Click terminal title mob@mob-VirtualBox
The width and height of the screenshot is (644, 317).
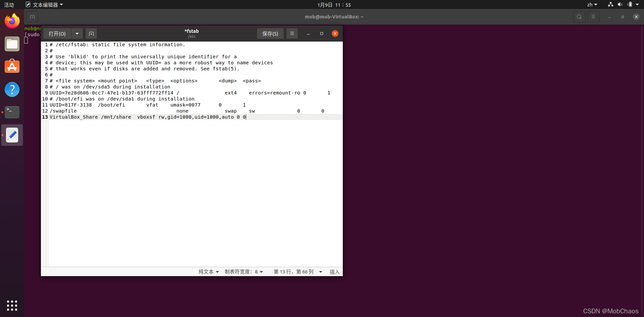tap(334, 17)
